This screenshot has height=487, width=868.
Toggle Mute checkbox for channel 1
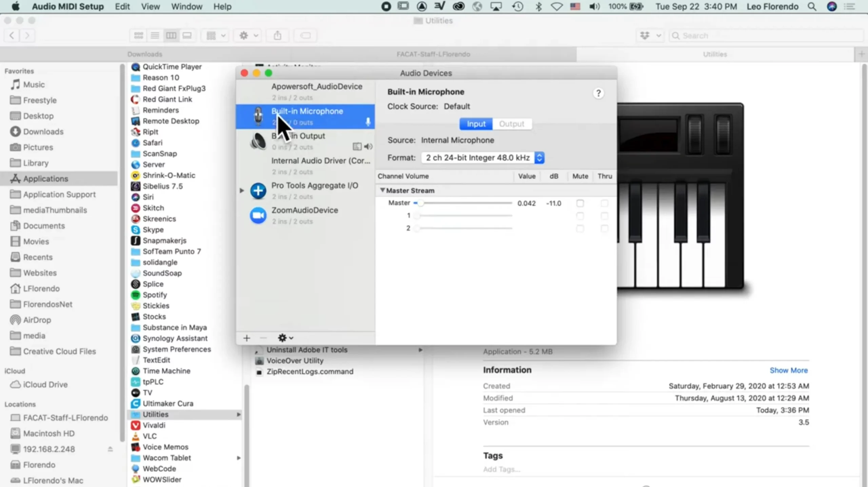(x=580, y=216)
